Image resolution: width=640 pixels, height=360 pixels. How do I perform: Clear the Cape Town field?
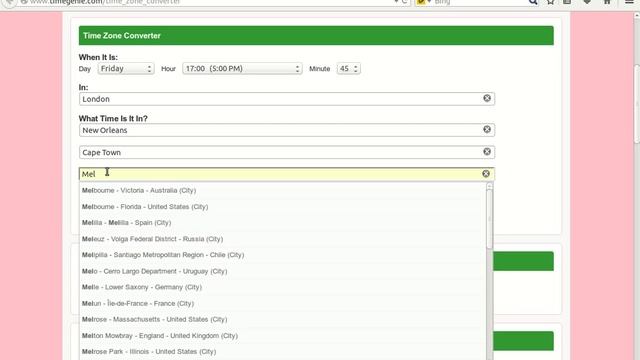(x=487, y=152)
